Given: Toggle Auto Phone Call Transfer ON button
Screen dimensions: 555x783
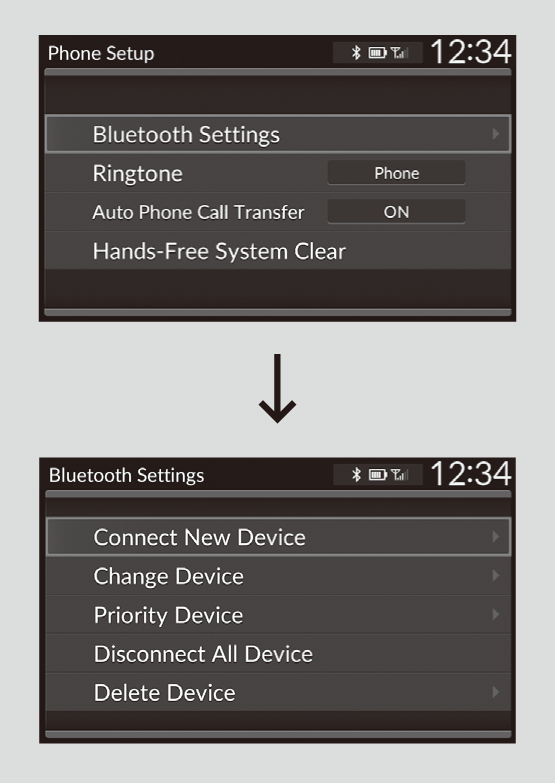Looking at the screenshot, I should (396, 212).
